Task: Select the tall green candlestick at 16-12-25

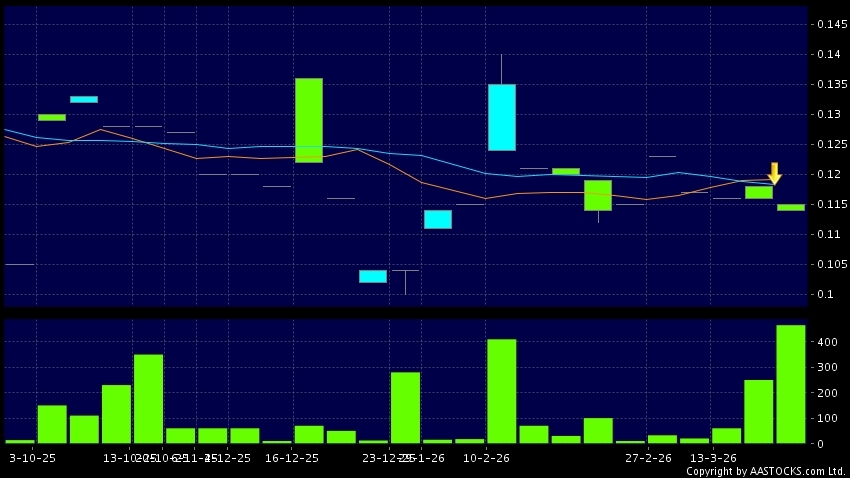Action: (x=309, y=120)
